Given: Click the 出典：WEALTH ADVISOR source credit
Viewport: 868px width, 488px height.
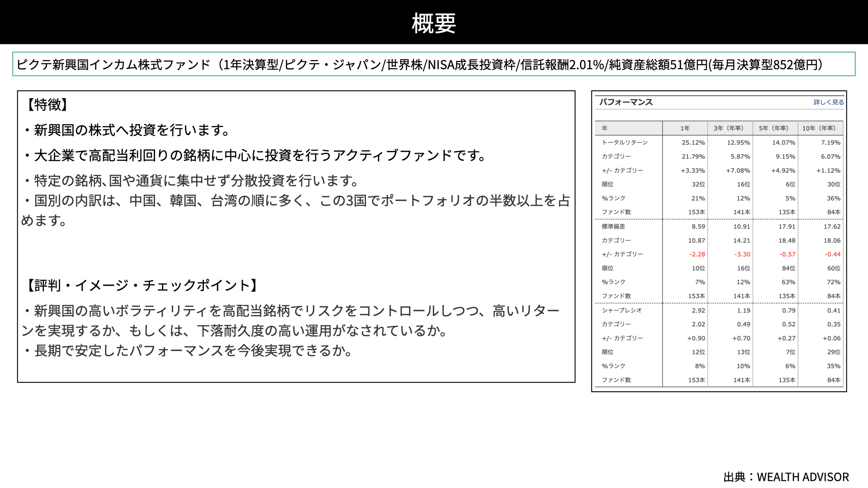Looking at the screenshot, I should coord(786,477).
